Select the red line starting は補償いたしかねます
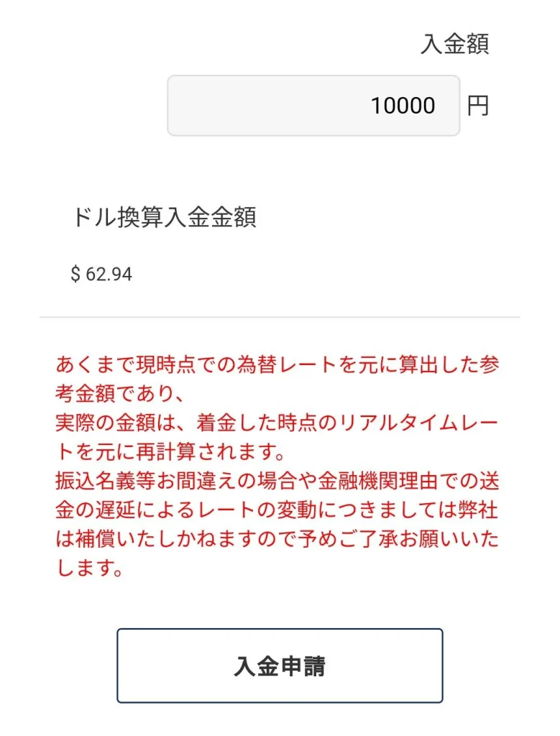Screen dimensions: 560x736 click(277, 539)
